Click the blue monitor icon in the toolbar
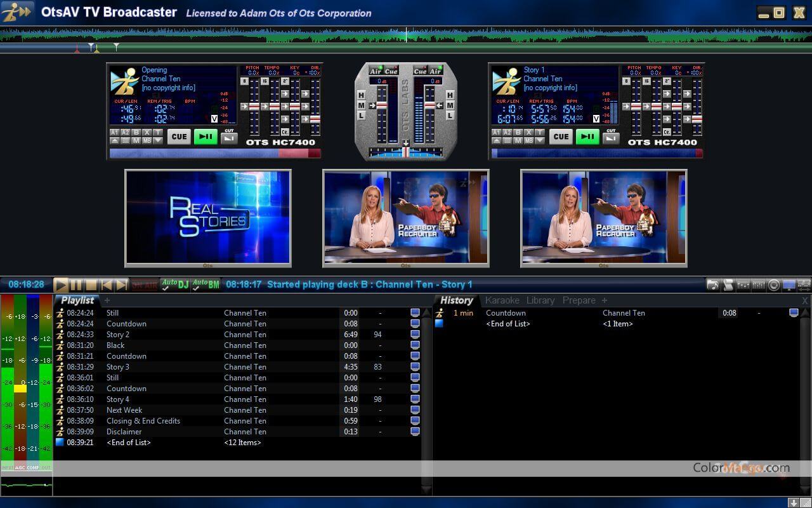Viewport: 812px width, 508px height. [789, 285]
